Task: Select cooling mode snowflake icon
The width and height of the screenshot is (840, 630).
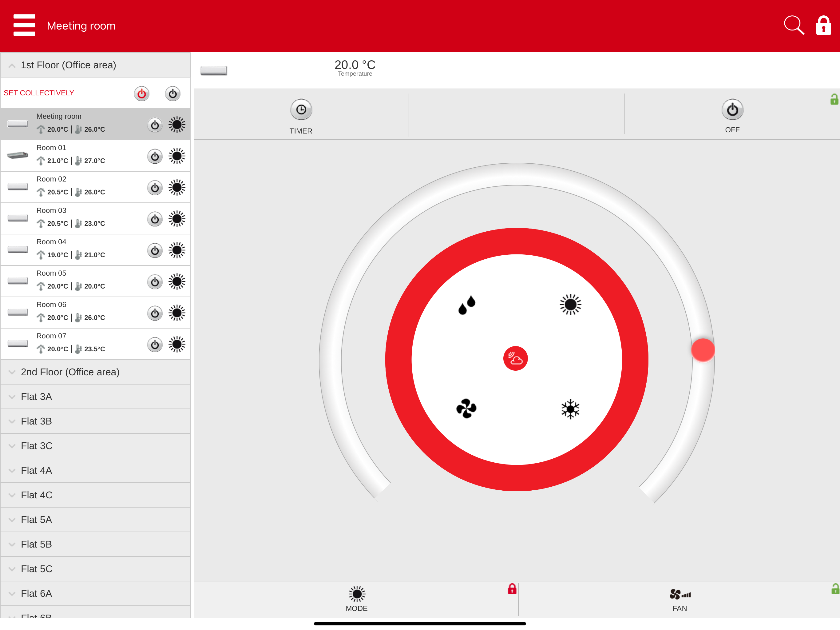Action: click(570, 409)
